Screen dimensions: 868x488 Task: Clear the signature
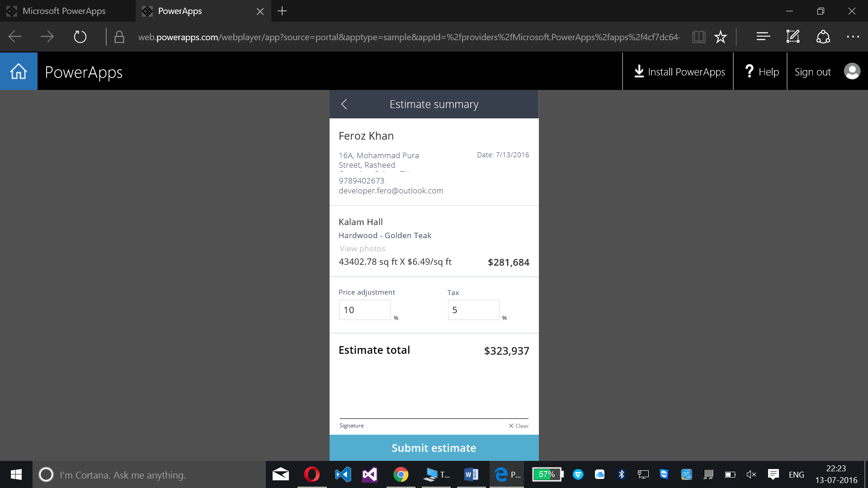coord(519,426)
